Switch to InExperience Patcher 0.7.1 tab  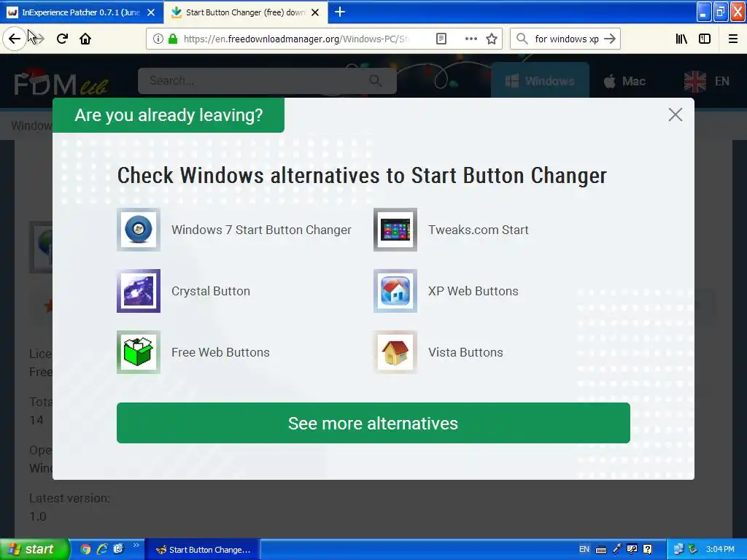pyautogui.click(x=82, y=12)
